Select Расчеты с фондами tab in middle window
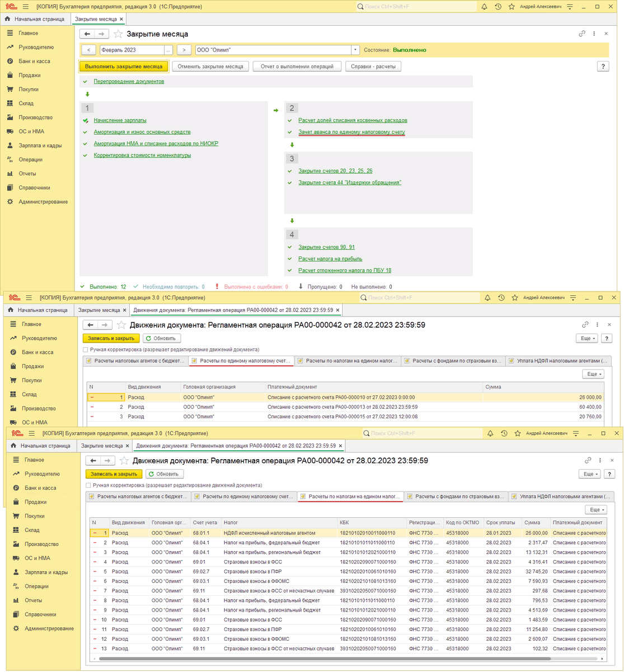 pyautogui.click(x=453, y=361)
